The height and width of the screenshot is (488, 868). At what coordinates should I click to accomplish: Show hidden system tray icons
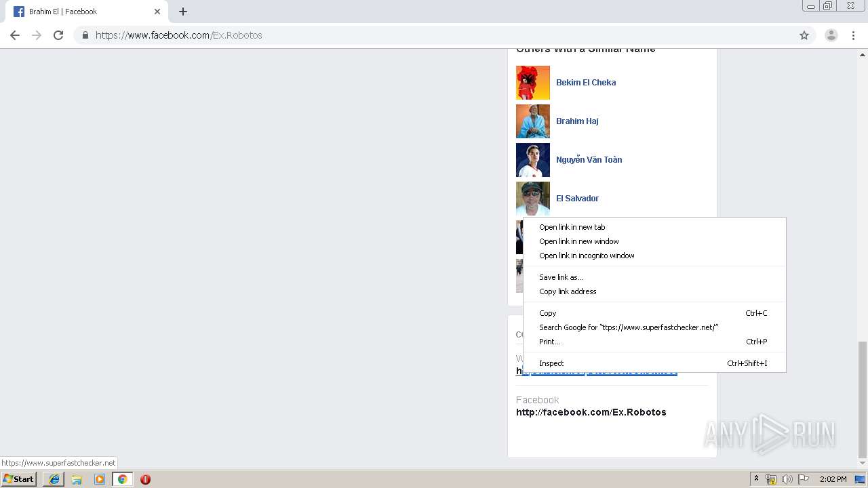756,479
